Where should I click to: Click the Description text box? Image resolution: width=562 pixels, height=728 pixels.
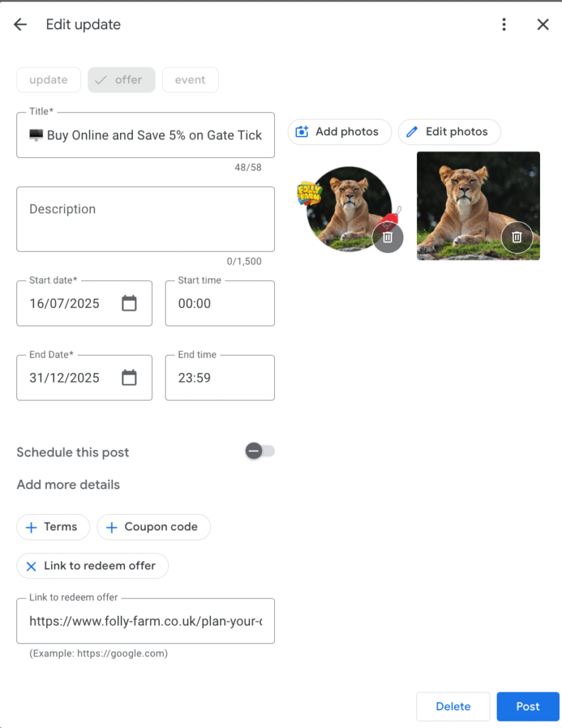pyautogui.click(x=145, y=219)
